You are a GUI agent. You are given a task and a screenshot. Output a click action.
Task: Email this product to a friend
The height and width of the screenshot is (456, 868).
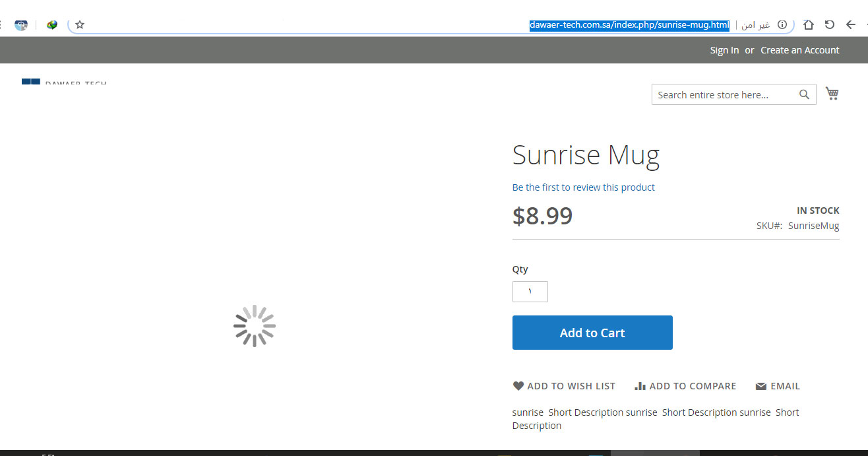(778, 386)
